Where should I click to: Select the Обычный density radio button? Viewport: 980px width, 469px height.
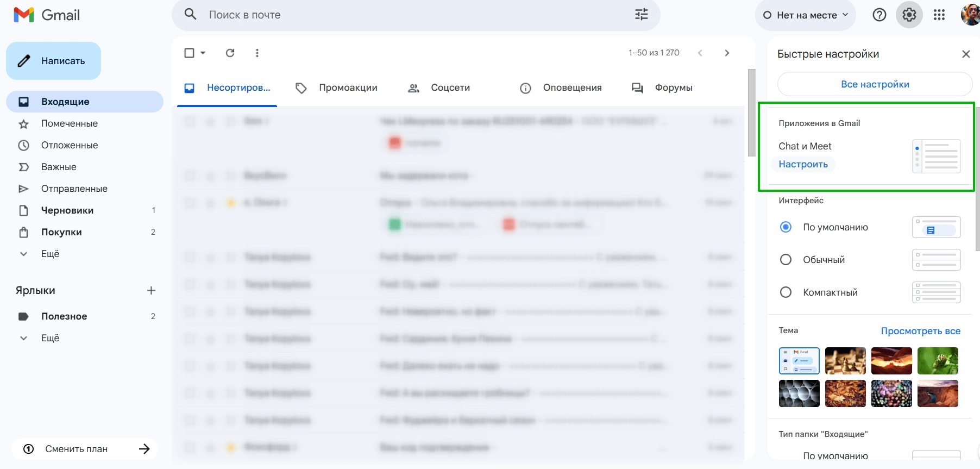786,260
